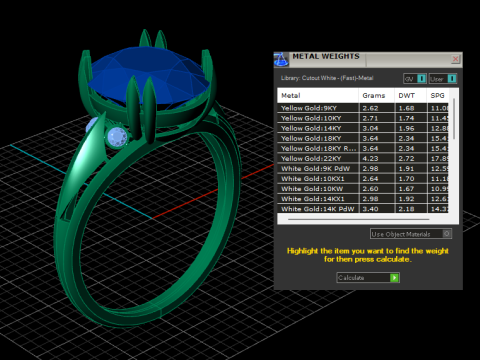Sort by Metal column header
The width and height of the screenshot is (480, 360).
(318, 96)
